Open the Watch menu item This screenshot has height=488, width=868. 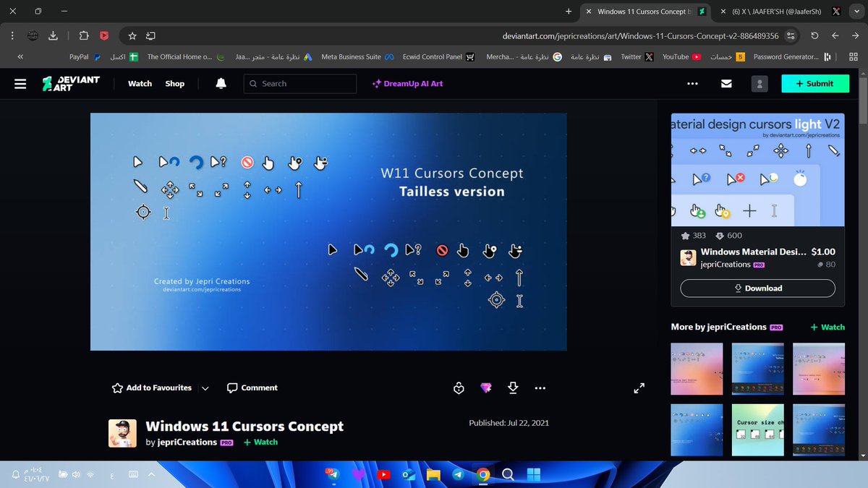[x=140, y=84]
